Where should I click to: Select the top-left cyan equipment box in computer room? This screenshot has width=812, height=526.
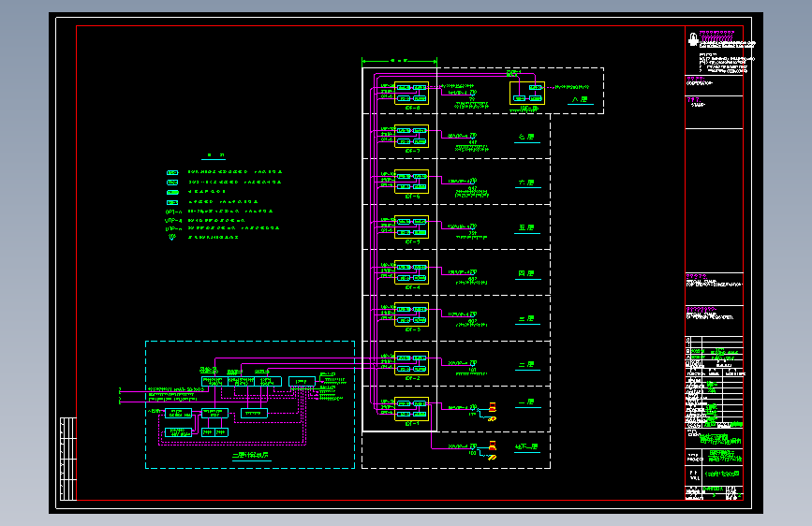tap(214, 382)
